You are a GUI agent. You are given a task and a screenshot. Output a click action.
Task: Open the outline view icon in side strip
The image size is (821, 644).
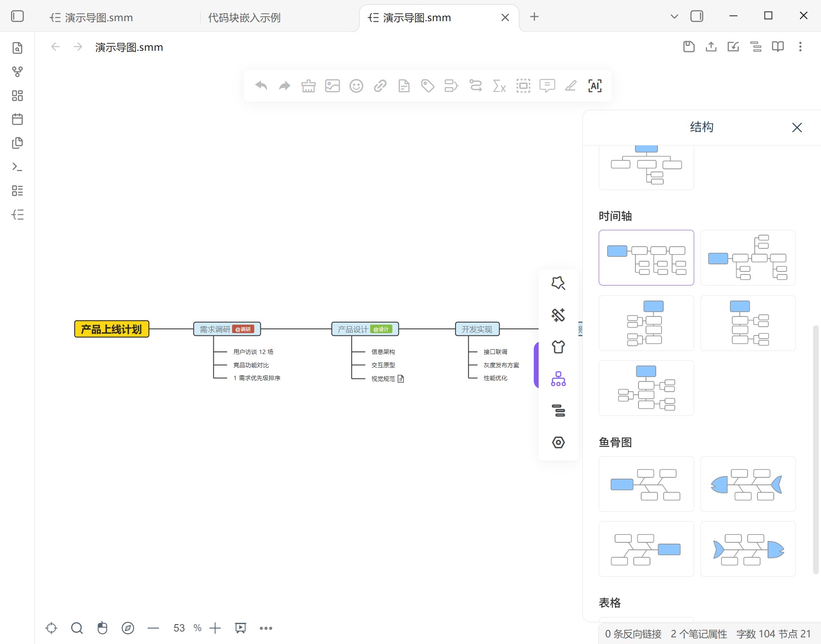pos(559,411)
